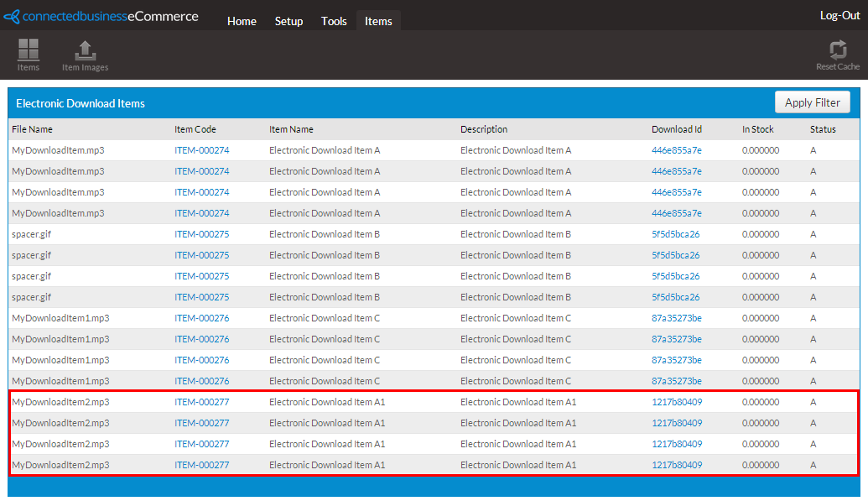Open the Tools menu
The image size is (868, 501).
[334, 21]
